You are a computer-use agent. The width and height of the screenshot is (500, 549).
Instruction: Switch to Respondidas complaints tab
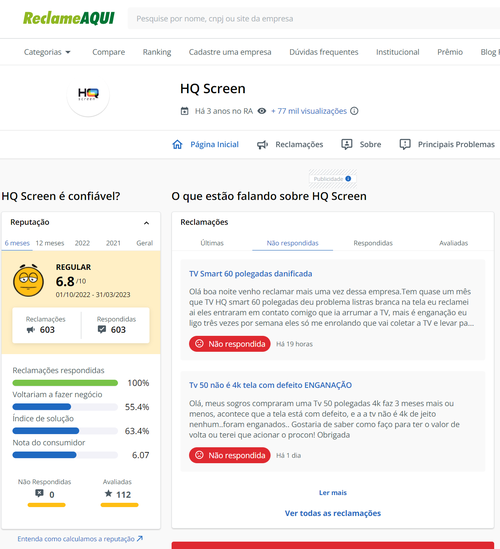(x=373, y=243)
